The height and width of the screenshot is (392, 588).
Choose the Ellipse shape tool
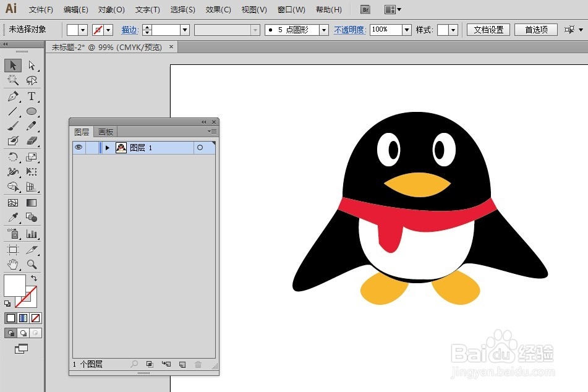click(32, 111)
